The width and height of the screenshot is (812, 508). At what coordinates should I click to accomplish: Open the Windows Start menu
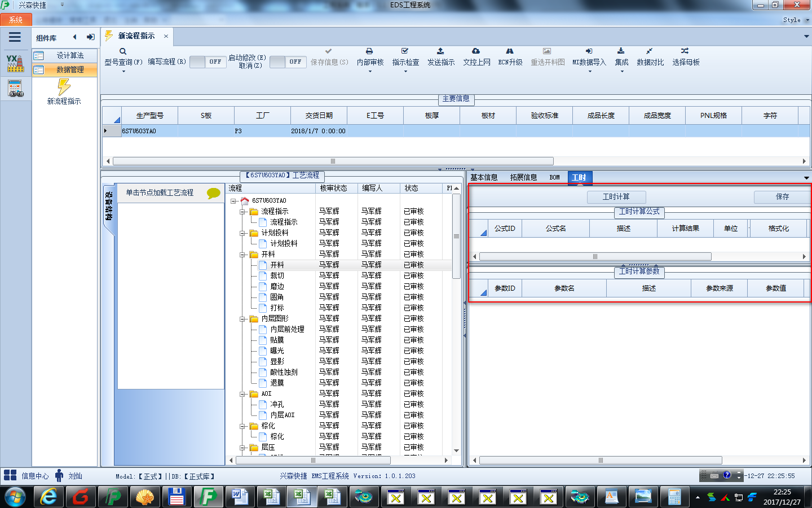point(15,497)
